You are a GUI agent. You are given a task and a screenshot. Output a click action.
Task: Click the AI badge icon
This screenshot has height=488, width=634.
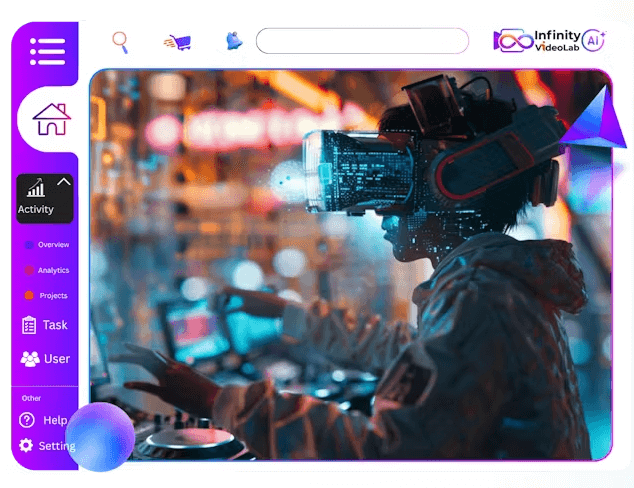click(593, 40)
